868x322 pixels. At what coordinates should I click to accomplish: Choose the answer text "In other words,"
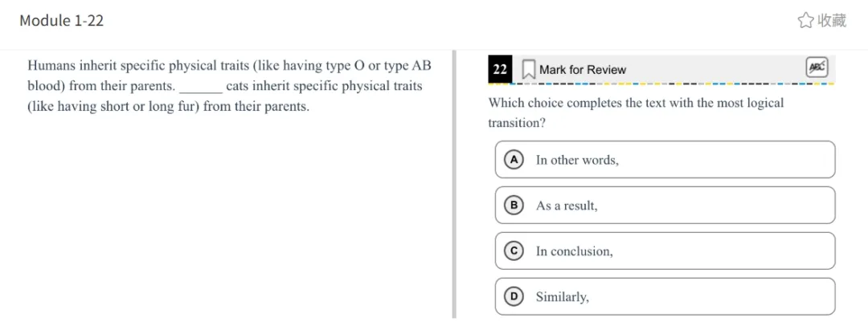coord(577,160)
